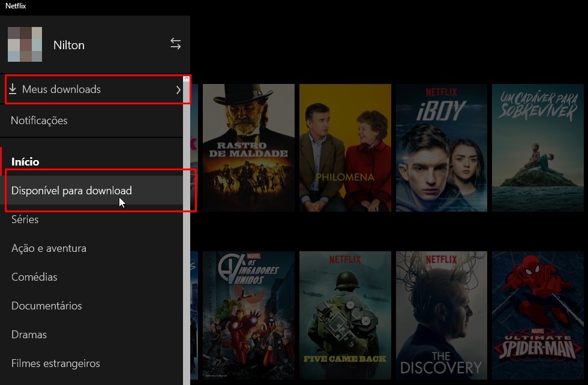588x385 pixels.
Task: Open the Nilton profile avatar
Action: point(25,44)
